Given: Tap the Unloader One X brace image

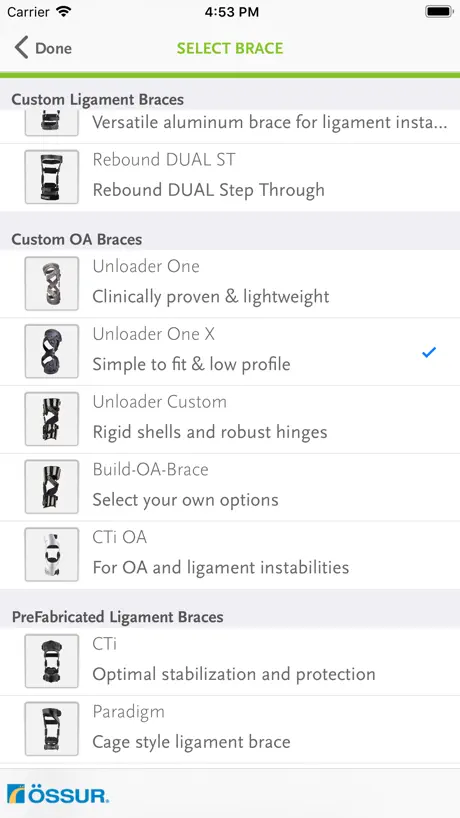Looking at the screenshot, I should (52, 351).
